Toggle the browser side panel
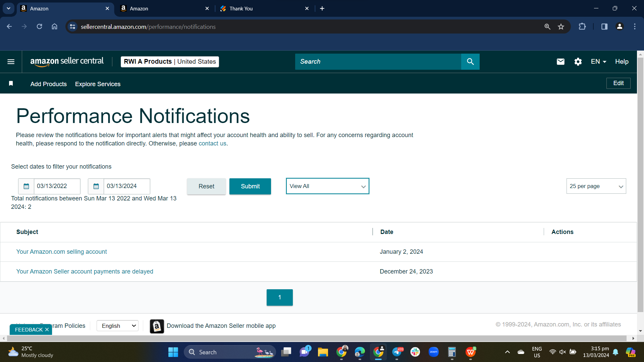The width and height of the screenshot is (644, 362). click(x=604, y=26)
